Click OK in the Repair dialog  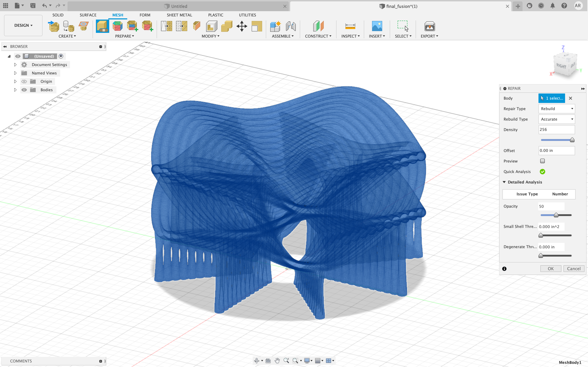(551, 269)
